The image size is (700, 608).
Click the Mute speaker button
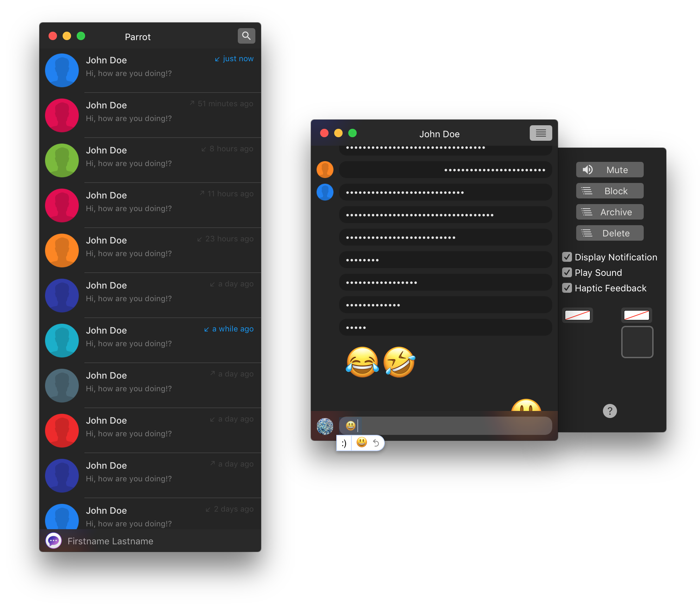pos(610,170)
